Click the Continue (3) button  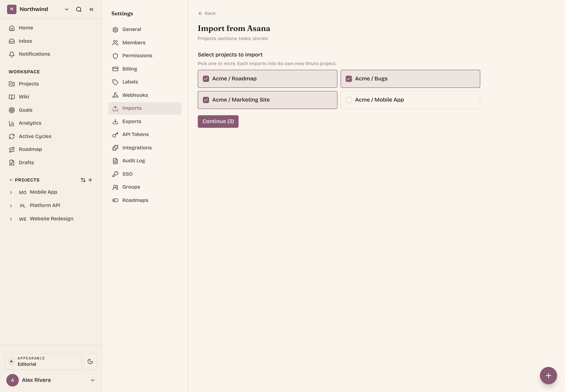coord(218,121)
